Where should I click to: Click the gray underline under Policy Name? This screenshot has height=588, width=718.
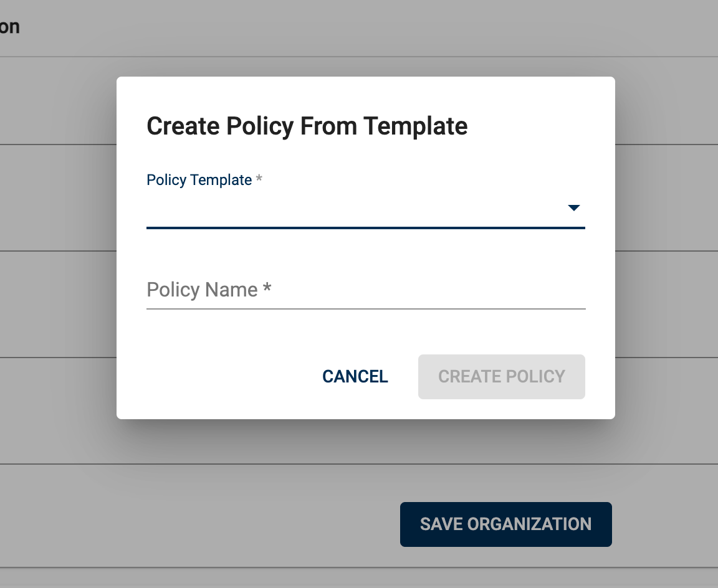tap(366, 308)
